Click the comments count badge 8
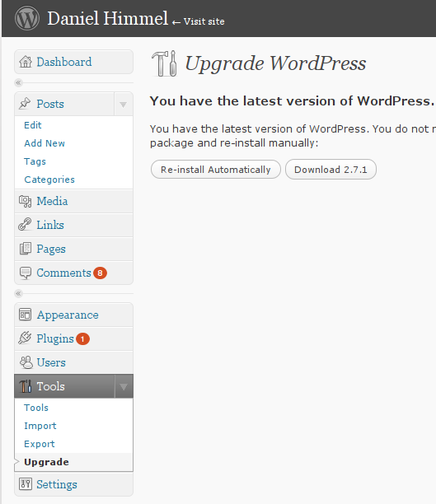This screenshot has width=436, height=504. pyautogui.click(x=100, y=273)
